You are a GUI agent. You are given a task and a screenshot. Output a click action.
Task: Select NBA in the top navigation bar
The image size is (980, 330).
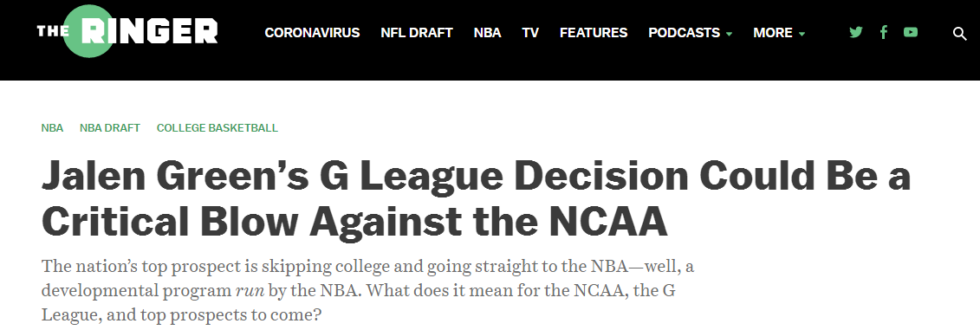coord(487,33)
